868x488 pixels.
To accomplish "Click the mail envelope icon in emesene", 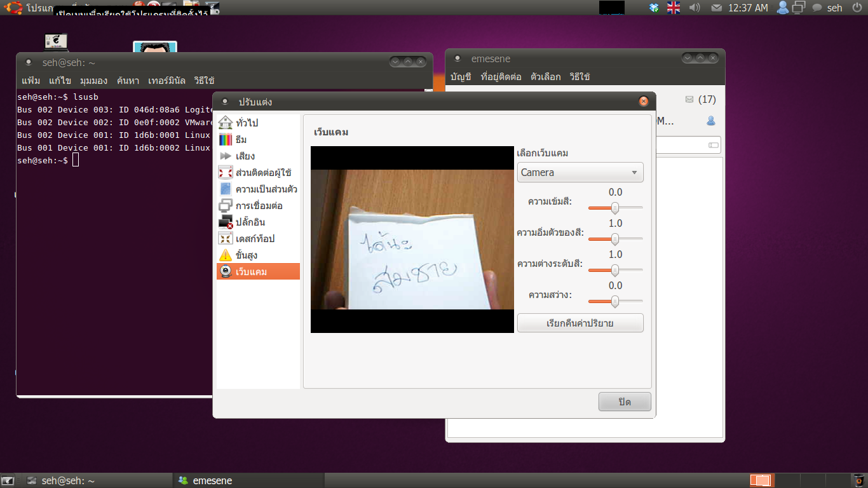I will (689, 99).
